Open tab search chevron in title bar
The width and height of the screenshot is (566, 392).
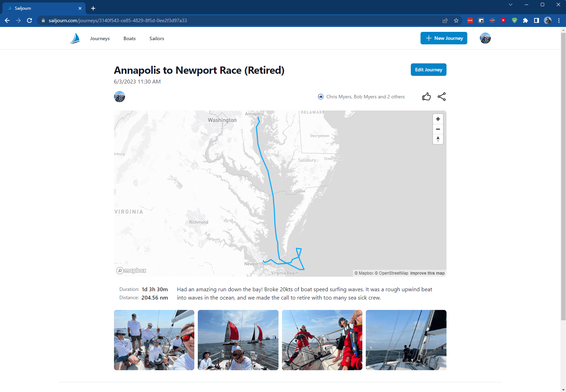point(511,5)
